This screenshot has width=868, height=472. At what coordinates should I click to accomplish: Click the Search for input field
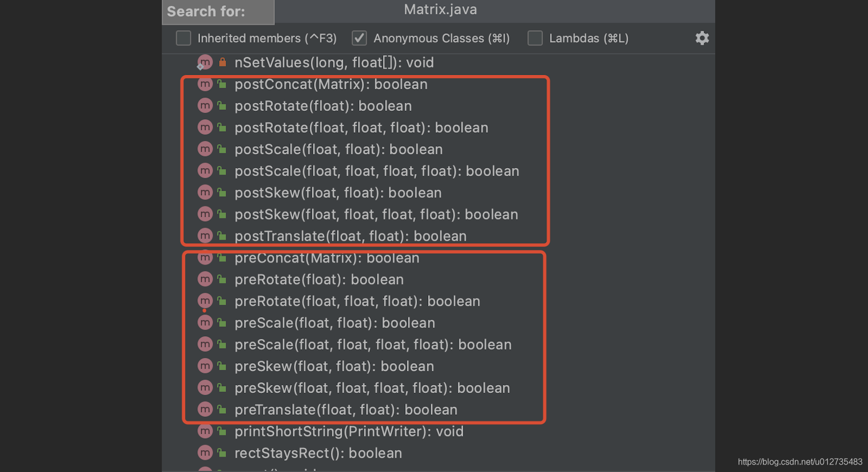pyautogui.click(x=218, y=11)
